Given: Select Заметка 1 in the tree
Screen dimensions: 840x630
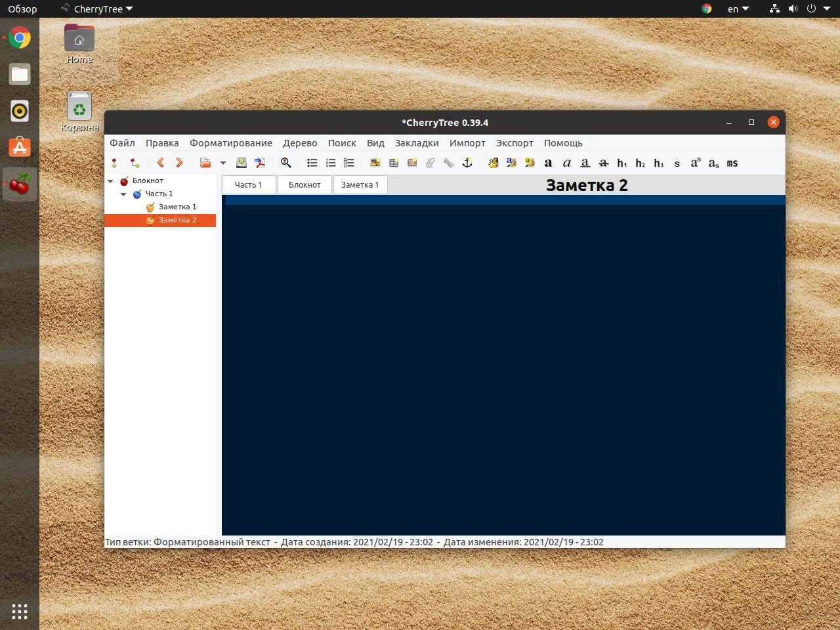Looking at the screenshot, I should pos(177,207).
